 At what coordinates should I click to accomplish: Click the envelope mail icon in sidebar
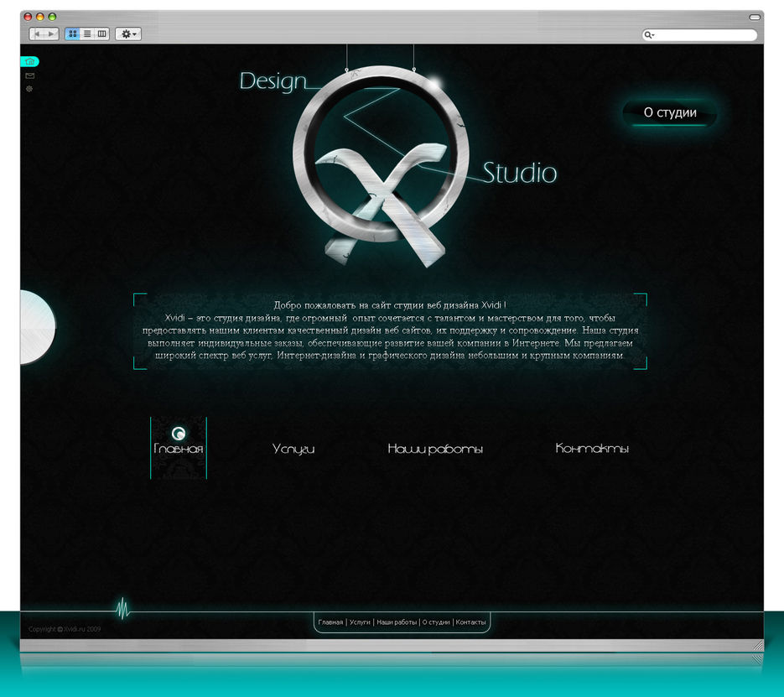tap(29, 75)
